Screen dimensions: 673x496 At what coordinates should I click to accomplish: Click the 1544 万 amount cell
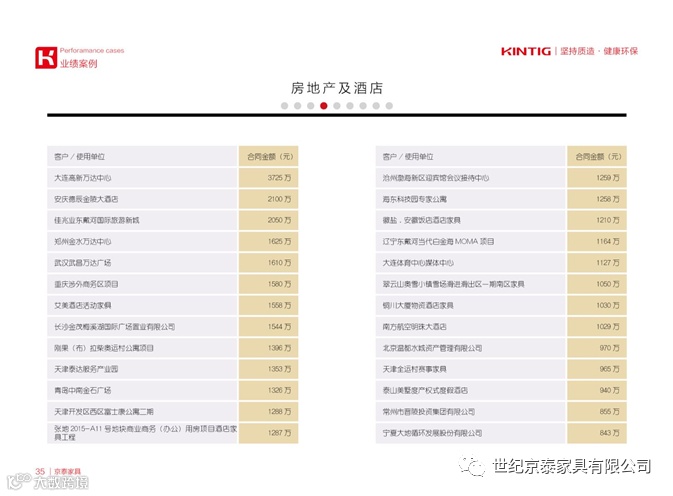tap(268, 327)
